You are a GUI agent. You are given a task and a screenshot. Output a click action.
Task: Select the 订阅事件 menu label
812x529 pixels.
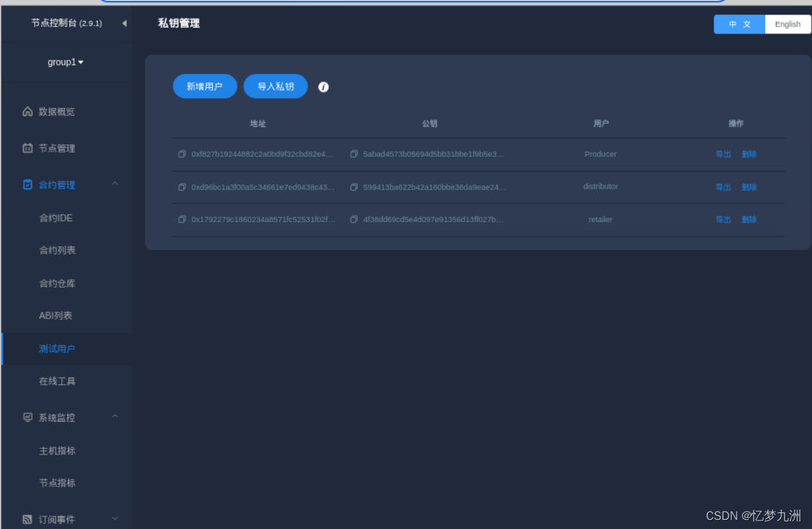[57, 520]
